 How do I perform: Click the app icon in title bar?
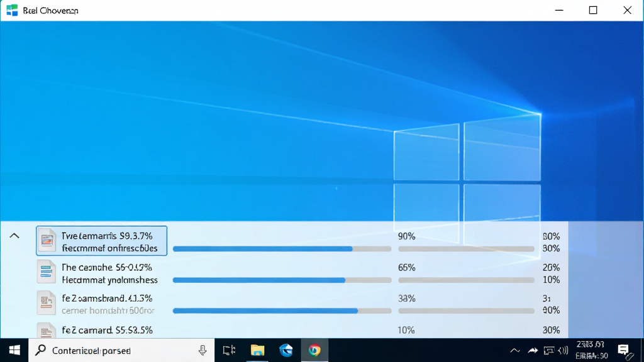tap(12, 10)
